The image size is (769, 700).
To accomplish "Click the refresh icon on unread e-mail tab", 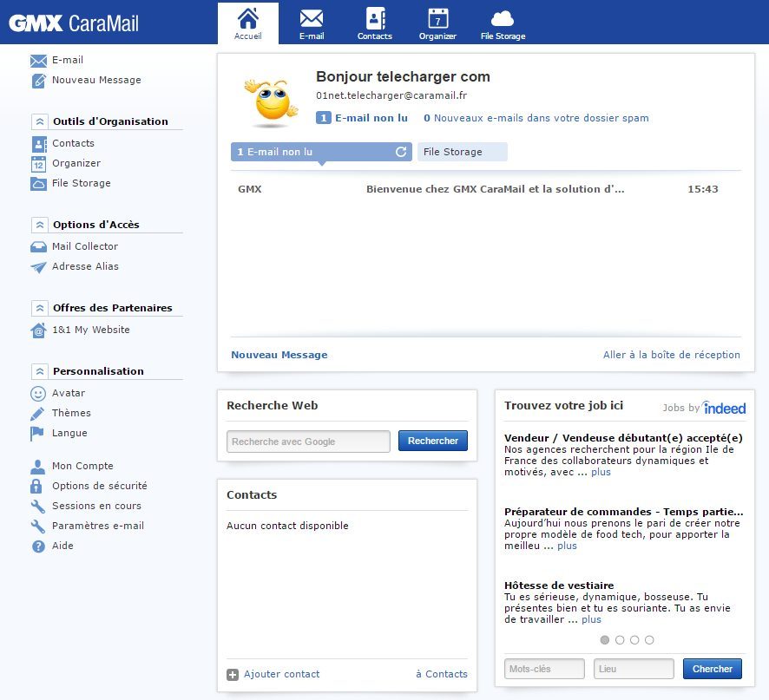I will 401,153.
